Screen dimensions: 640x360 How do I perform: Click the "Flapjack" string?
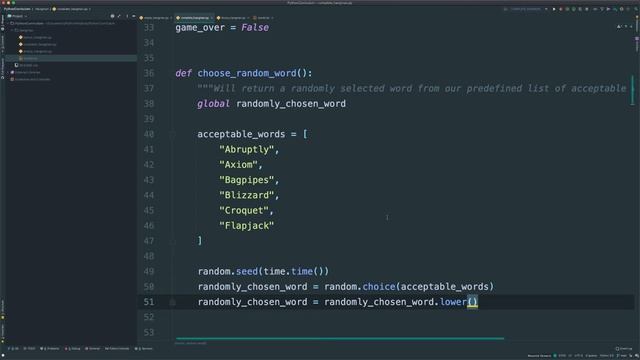[247, 226]
